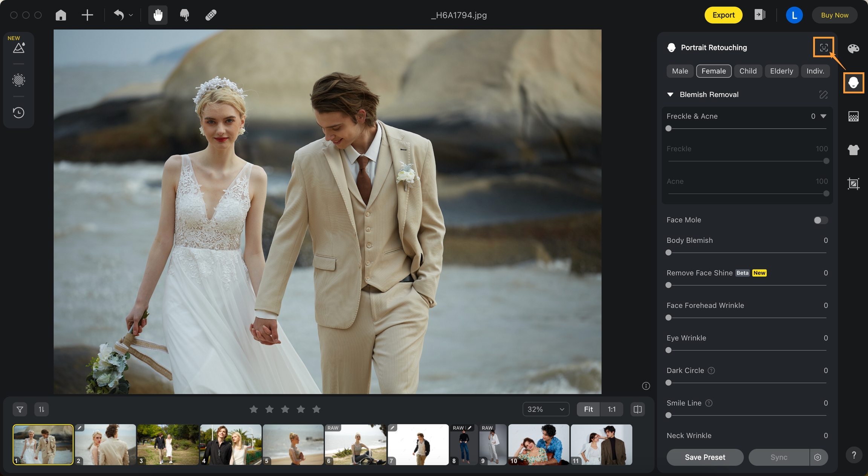Collapse the Blemish Removal section

(670, 95)
